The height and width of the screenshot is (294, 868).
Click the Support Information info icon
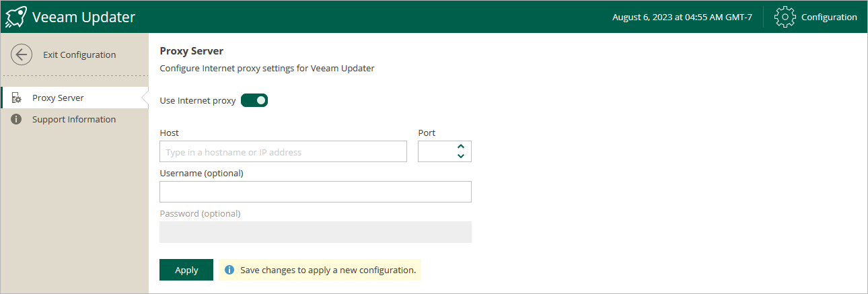coord(17,120)
